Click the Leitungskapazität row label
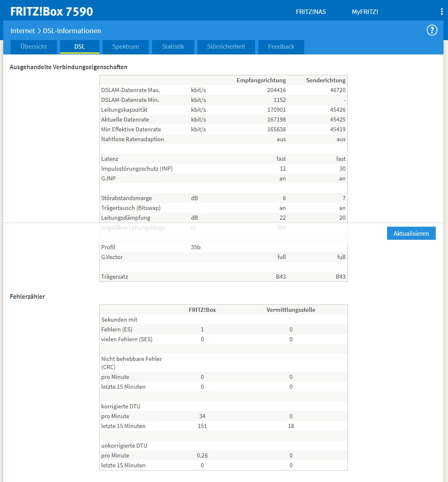 click(124, 110)
